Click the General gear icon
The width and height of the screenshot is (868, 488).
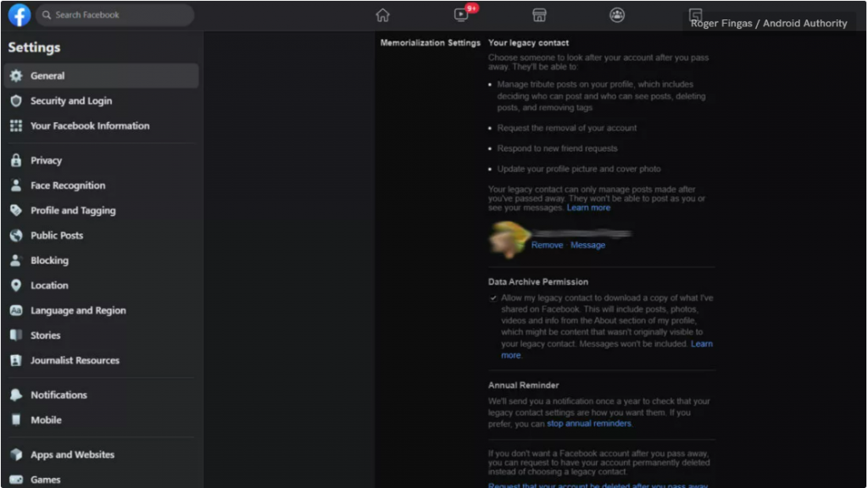point(16,75)
